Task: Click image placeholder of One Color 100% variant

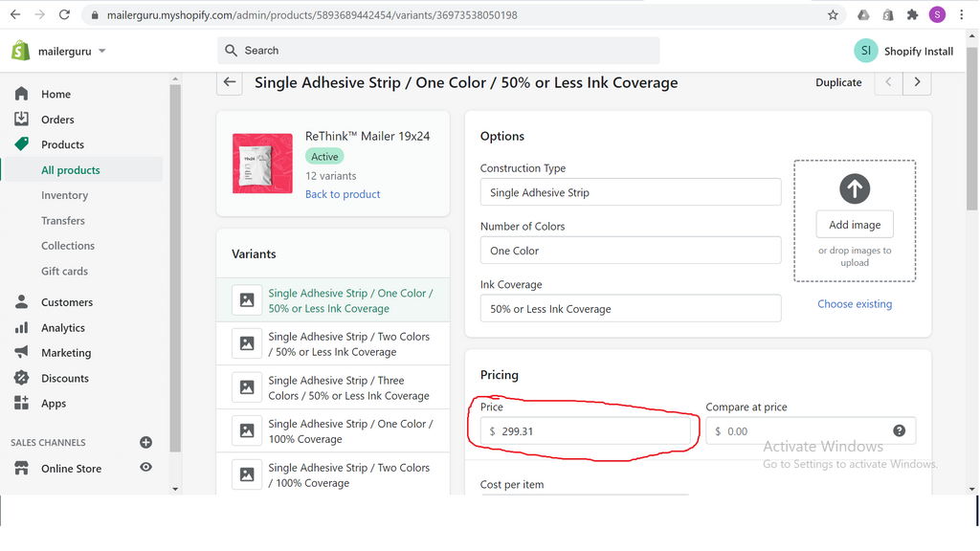Action: pyautogui.click(x=247, y=430)
